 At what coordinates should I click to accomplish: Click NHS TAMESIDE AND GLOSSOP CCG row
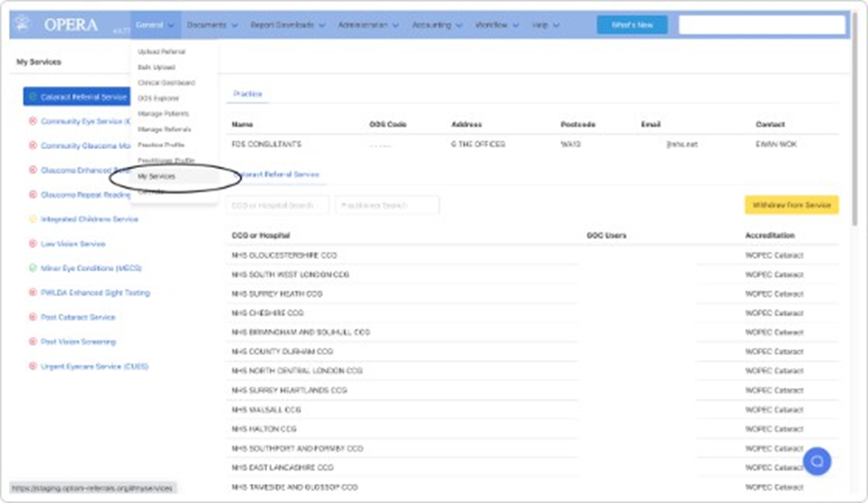tap(533, 487)
